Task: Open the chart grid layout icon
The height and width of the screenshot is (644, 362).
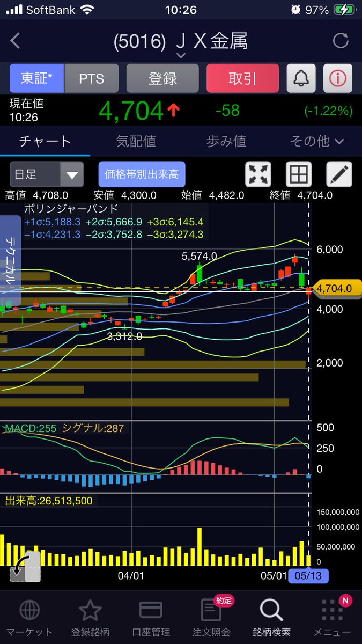Action: tap(299, 174)
